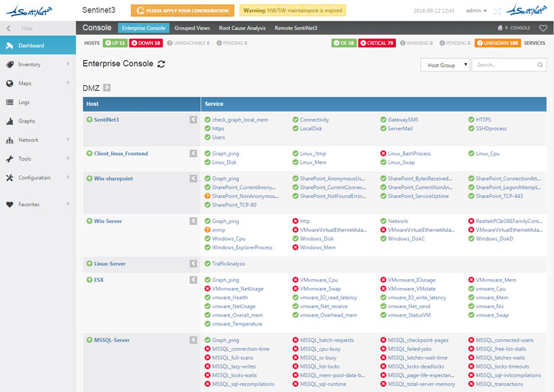Image resolution: width=554 pixels, height=392 pixels.
Task: Click the action arrow icon in MSSQL-Server row
Action: [193, 340]
